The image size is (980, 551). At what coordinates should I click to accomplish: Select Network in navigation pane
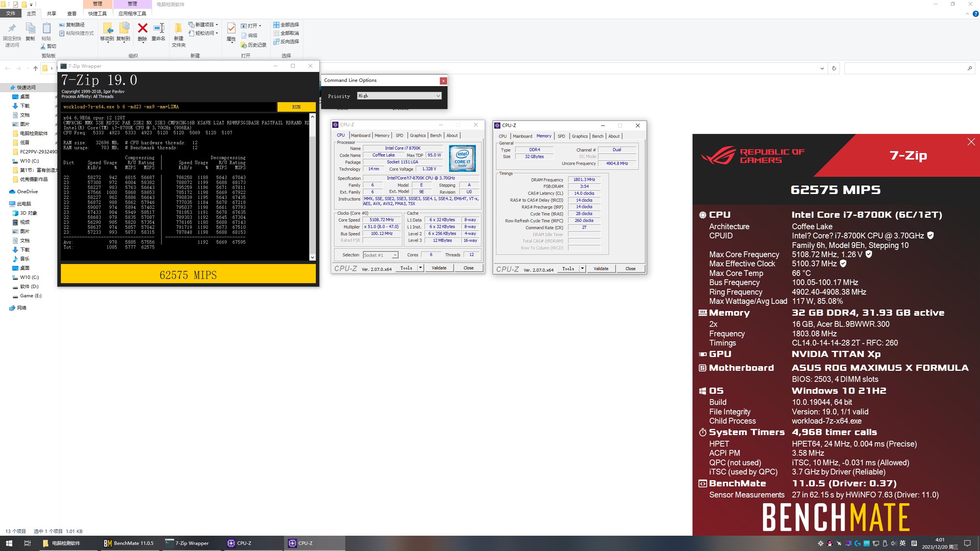pos(22,308)
